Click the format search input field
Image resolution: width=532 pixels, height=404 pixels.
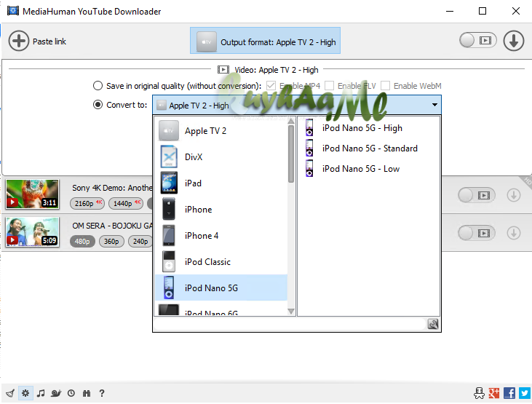point(290,324)
